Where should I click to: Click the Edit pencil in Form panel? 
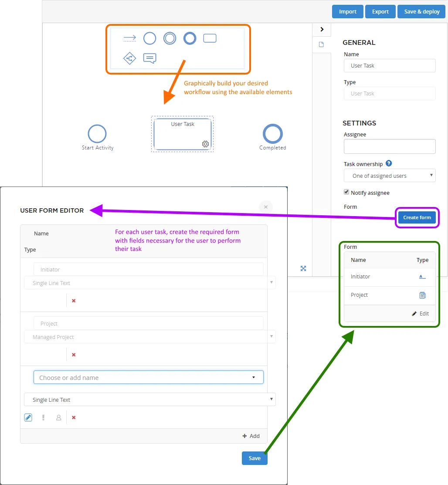pos(421,314)
